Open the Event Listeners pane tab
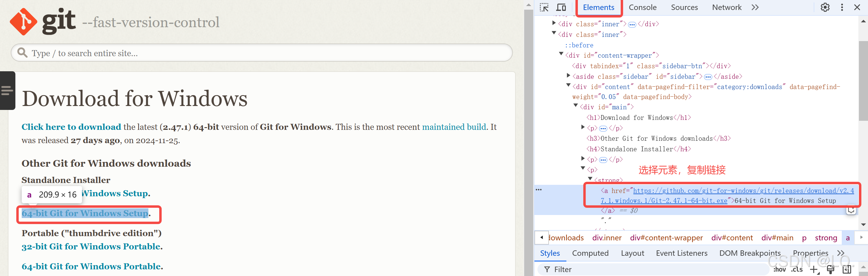 681,253
